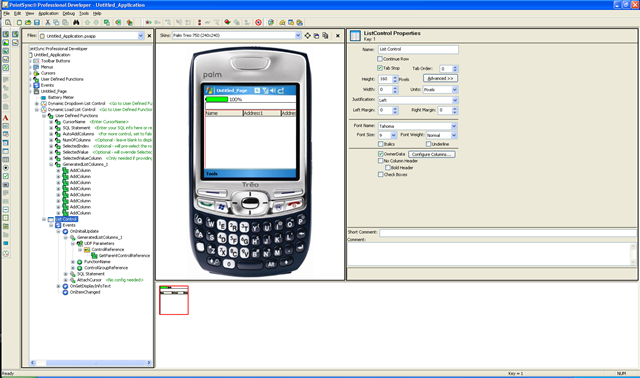The image size is (640, 378).
Task: Expand the Dynamic Dropdown List Control node
Action: [37, 104]
